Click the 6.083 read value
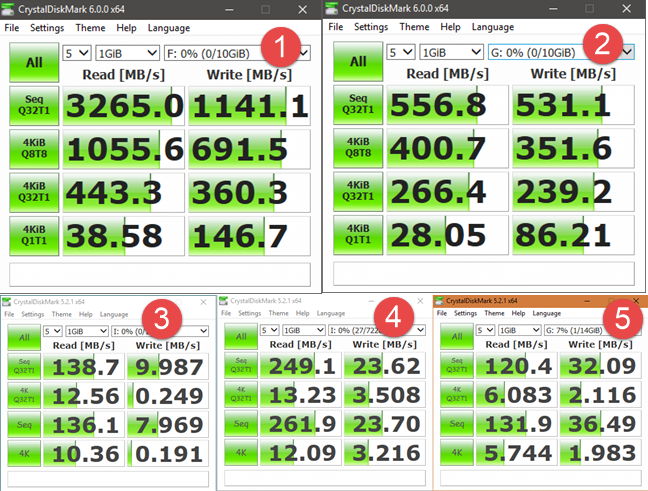Image resolution: width=648 pixels, height=491 pixels. [x=517, y=395]
